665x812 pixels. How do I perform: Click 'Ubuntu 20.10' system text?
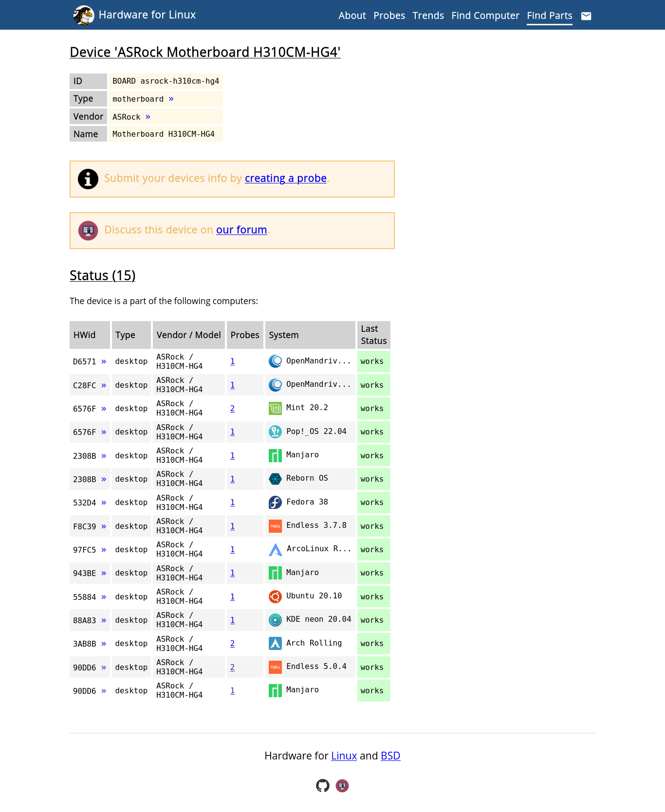(314, 596)
